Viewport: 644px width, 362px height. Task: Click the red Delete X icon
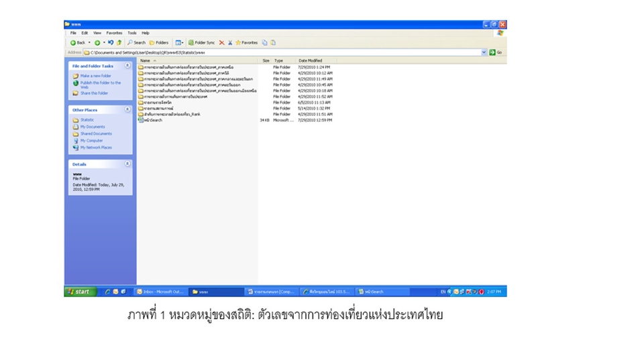[x=222, y=43]
